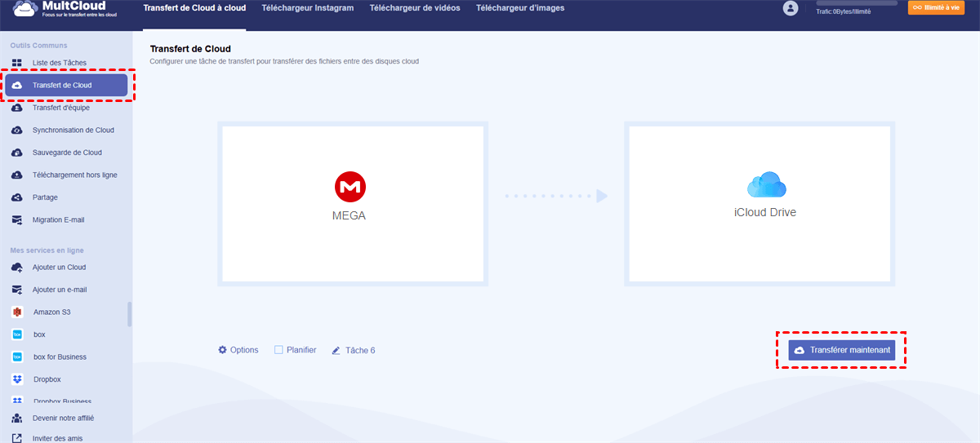This screenshot has width=980, height=443.
Task: Click the Amazon S3 service label
Action: pyautogui.click(x=51, y=312)
